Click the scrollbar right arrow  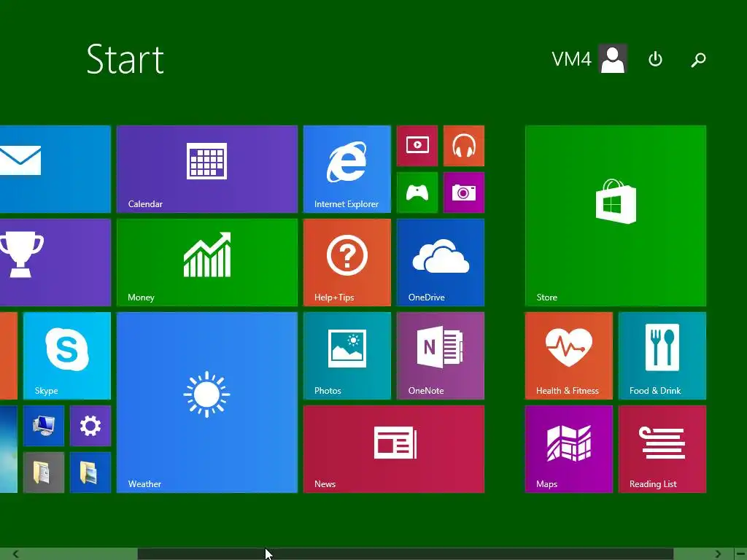(718, 554)
